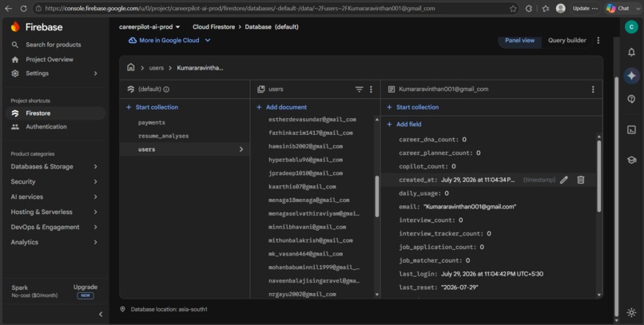
Task: Select the resume_analyses collection
Action: pyautogui.click(x=164, y=136)
